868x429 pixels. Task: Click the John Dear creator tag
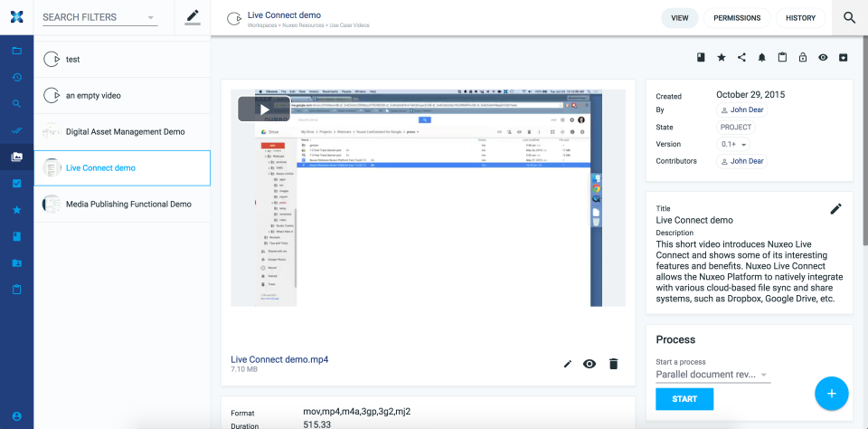click(741, 110)
